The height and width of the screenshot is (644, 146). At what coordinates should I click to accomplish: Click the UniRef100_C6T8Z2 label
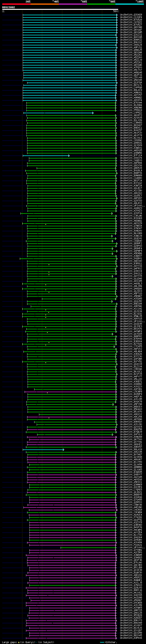[x=131, y=22]
